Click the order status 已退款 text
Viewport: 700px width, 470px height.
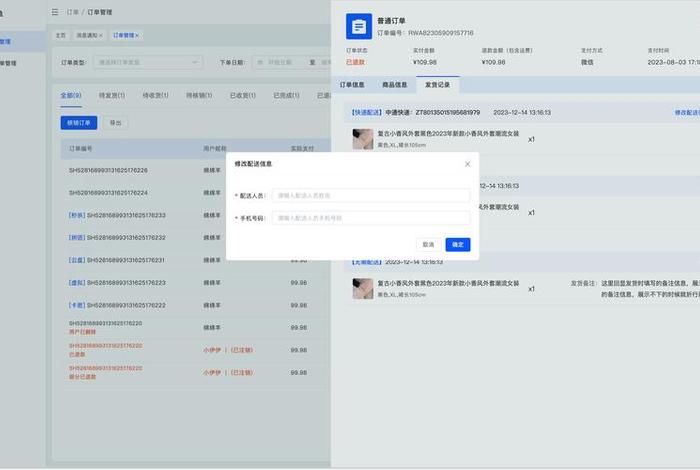click(355, 62)
